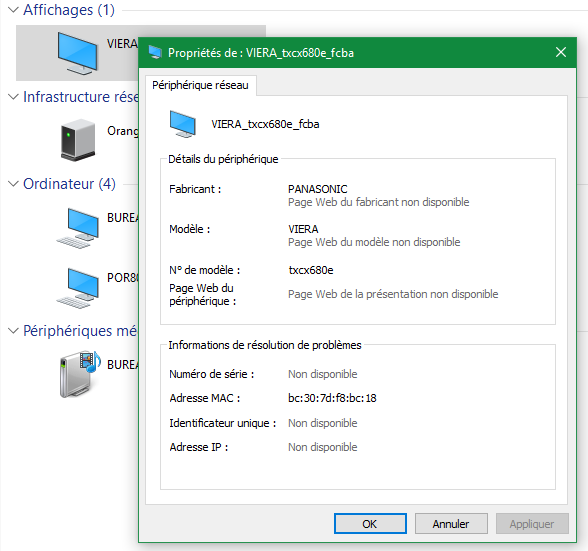Click 'Page Web du modèle non disponible' text
The image size is (588, 551).
point(374,242)
